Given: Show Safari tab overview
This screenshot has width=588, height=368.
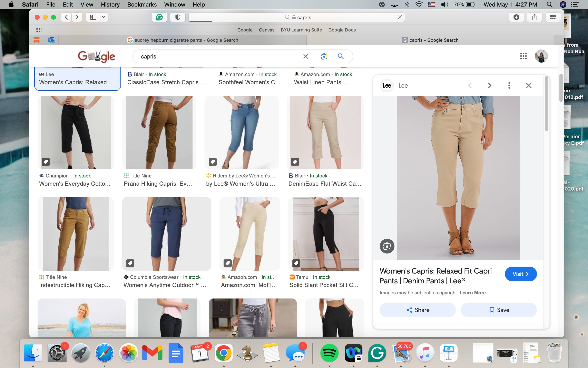Looking at the screenshot, I should 553,17.
